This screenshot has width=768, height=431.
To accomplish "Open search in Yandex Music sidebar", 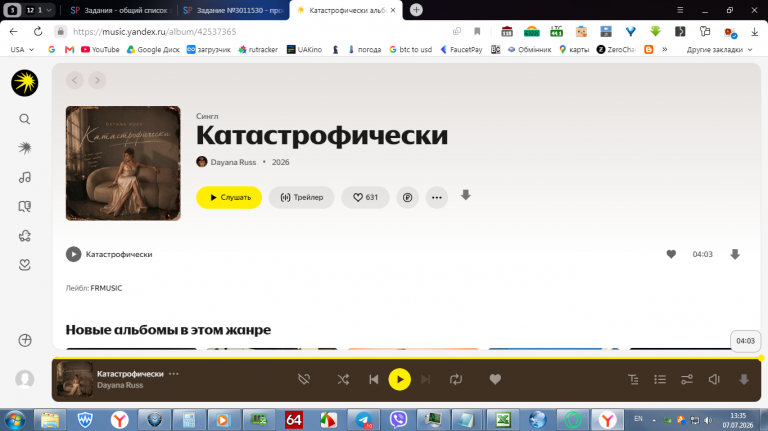I will [x=24, y=119].
